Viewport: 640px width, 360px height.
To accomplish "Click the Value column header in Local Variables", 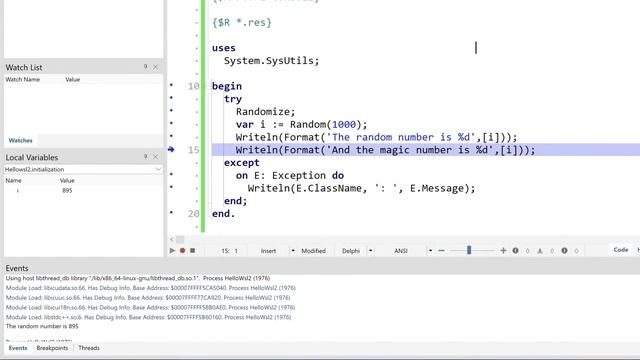I will [x=67, y=180].
